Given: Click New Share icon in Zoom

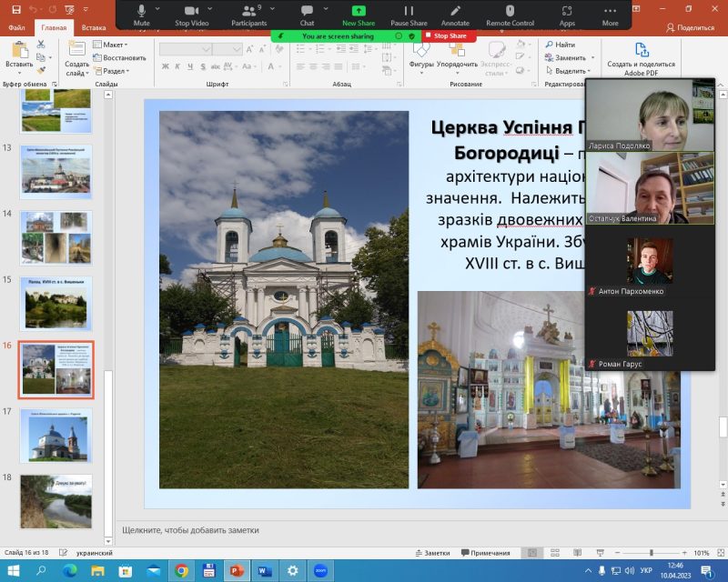Looking at the screenshot, I should pyautogui.click(x=359, y=13).
